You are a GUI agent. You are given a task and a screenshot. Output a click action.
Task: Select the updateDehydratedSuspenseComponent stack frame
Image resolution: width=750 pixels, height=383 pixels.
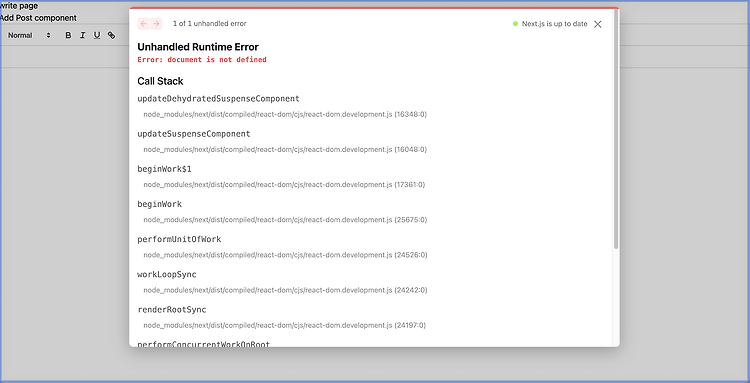tap(218, 99)
